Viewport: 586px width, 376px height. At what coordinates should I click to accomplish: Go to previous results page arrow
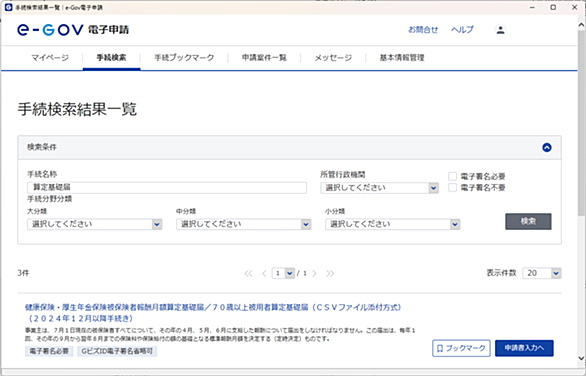264,274
